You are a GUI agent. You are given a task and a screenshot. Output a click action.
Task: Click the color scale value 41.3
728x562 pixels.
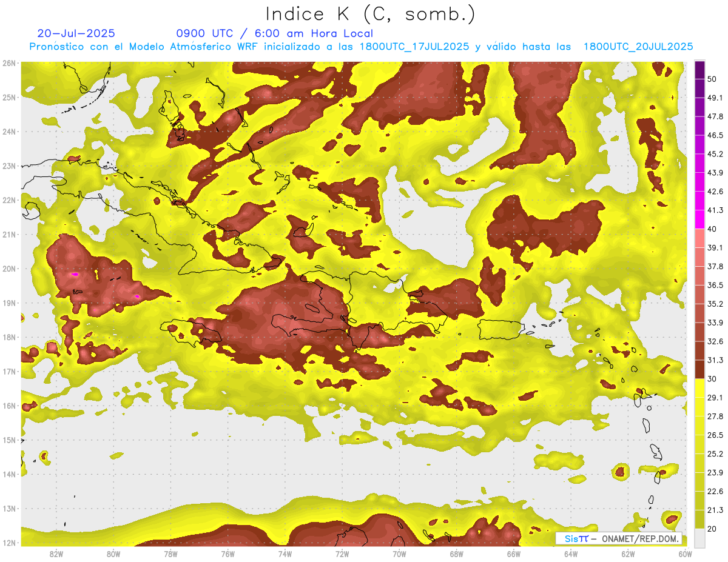(x=715, y=210)
